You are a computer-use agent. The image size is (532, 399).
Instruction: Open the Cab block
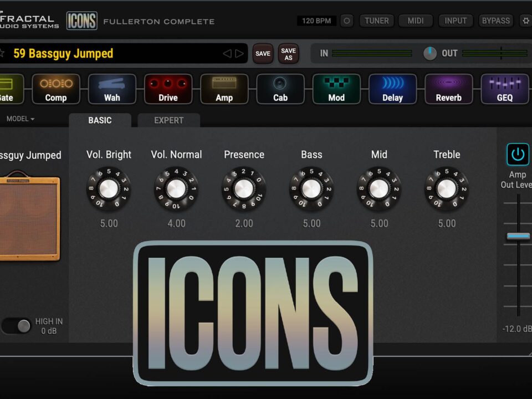(280, 89)
